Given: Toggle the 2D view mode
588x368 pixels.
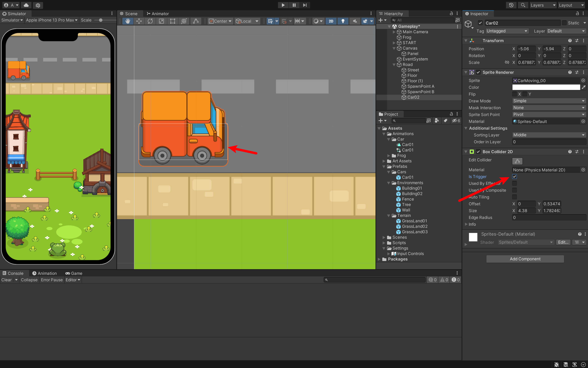Looking at the screenshot, I should [331, 21].
